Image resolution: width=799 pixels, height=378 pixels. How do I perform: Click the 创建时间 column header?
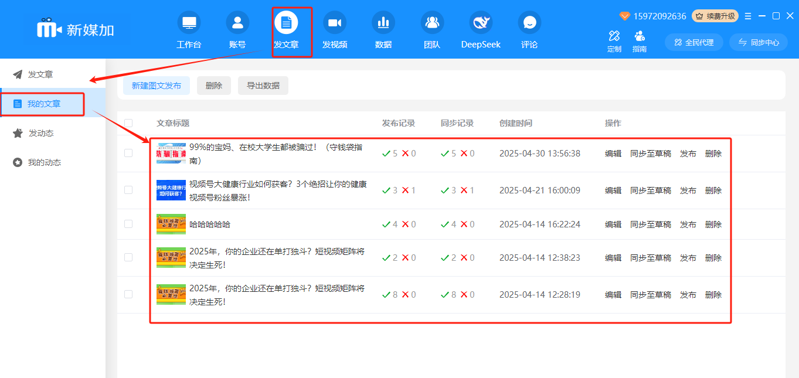click(516, 123)
